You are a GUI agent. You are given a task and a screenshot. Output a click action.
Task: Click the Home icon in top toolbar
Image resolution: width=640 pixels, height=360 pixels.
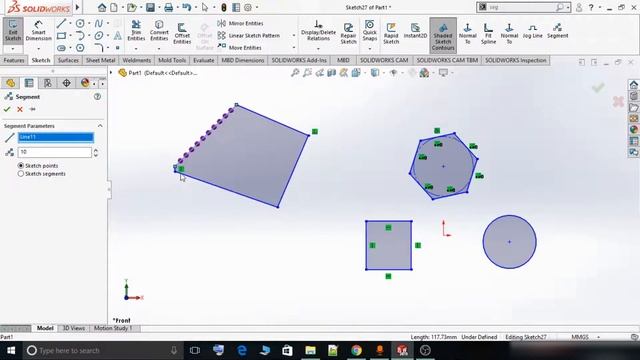tap(102, 7)
